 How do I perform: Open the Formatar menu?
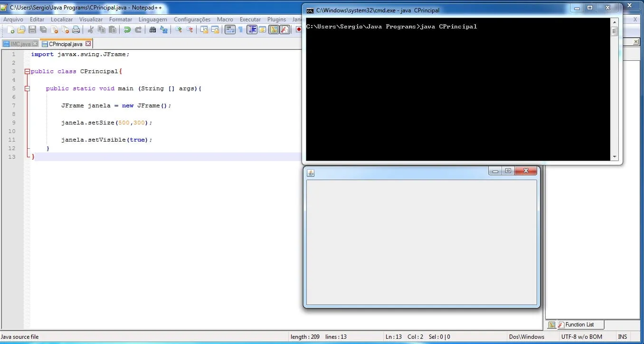click(x=121, y=19)
